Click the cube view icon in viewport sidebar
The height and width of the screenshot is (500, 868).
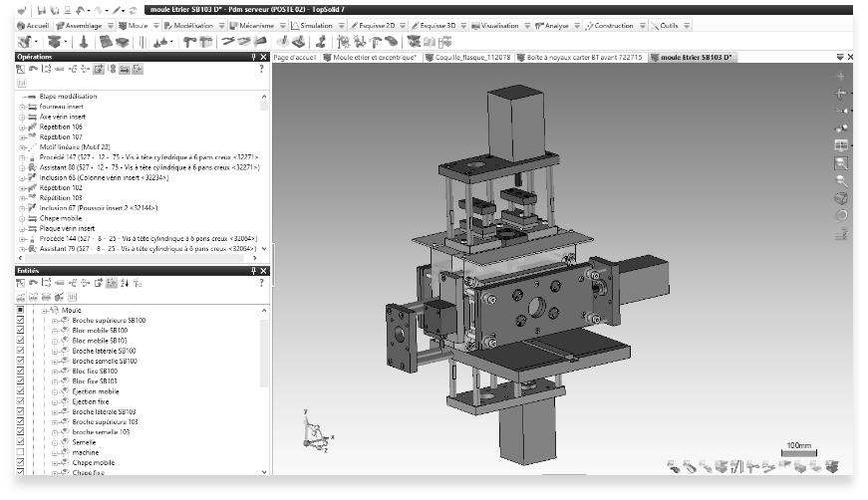pos(841,198)
